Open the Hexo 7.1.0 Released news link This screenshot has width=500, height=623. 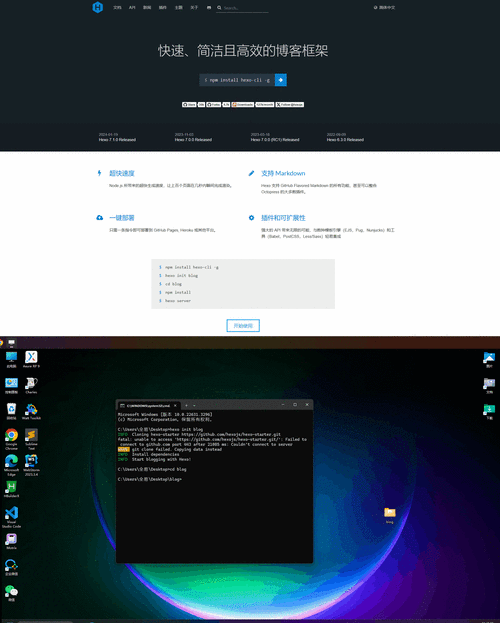117,140
